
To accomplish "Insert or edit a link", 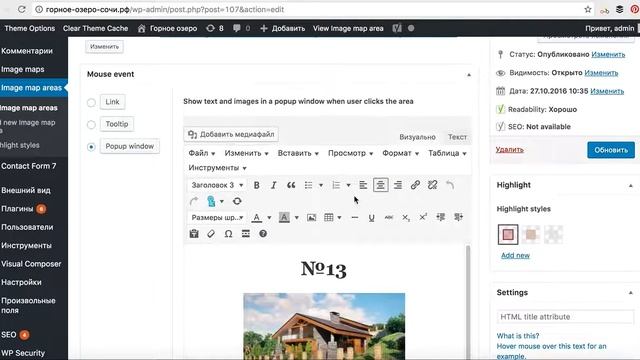I will pyautogui.click(x=415, y=185).
